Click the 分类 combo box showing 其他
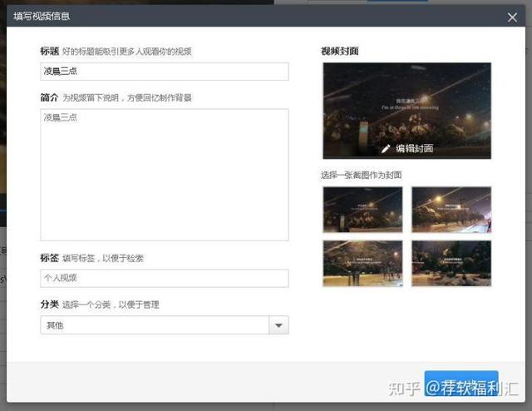The height and width of the screenshot is (411, 532). [165, 325]
